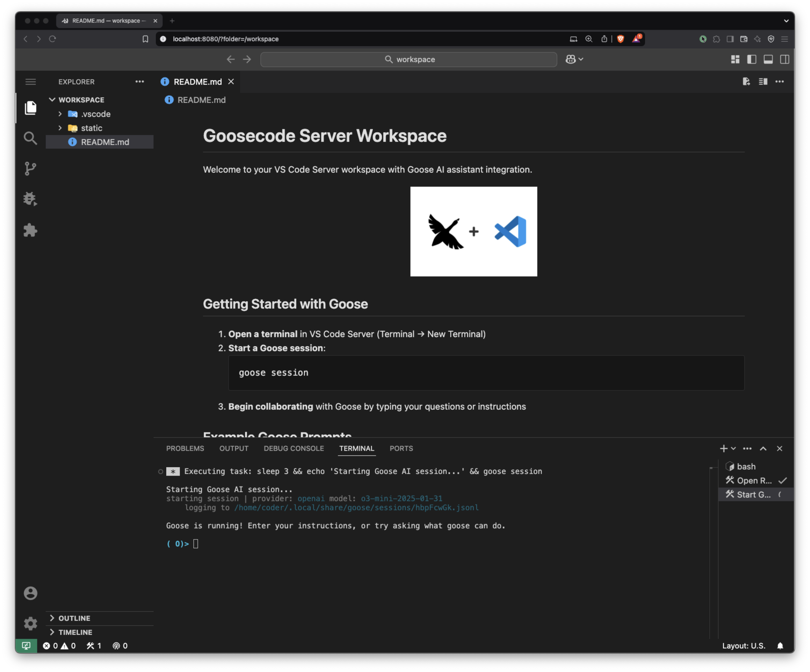The image size is (810, 672).
Task: Click the notifications bell in status bar
Action: click(780, 646)
